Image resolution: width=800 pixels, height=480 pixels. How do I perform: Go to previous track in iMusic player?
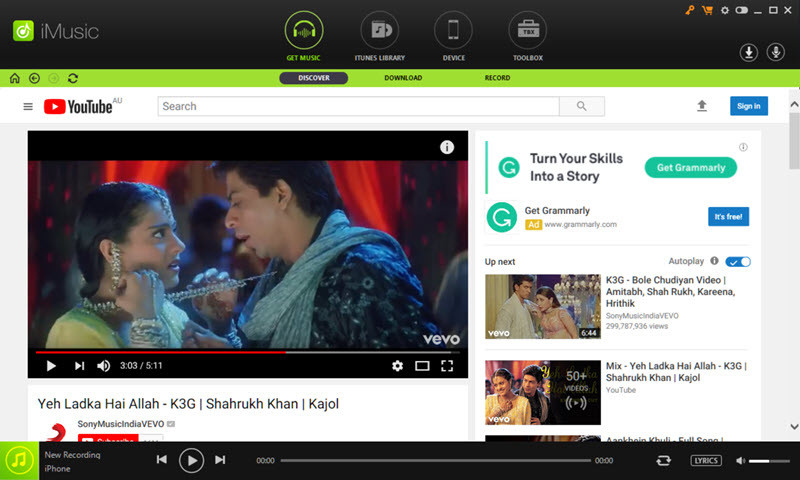162,460
